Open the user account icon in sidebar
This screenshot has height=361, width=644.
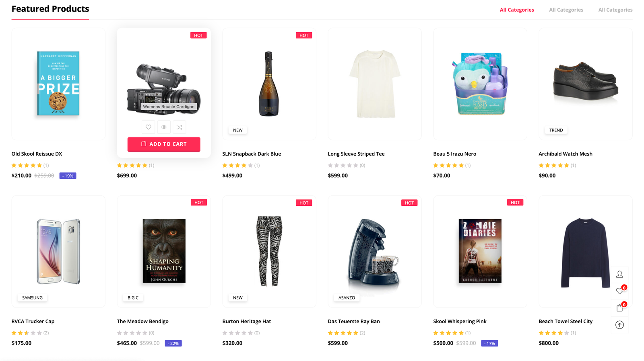pos(619,274)
